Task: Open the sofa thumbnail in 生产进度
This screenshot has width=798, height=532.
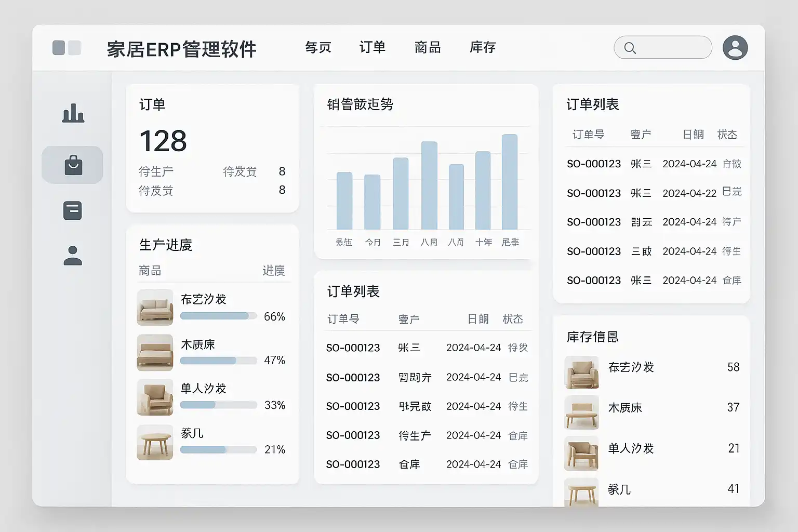Action: 155,308
